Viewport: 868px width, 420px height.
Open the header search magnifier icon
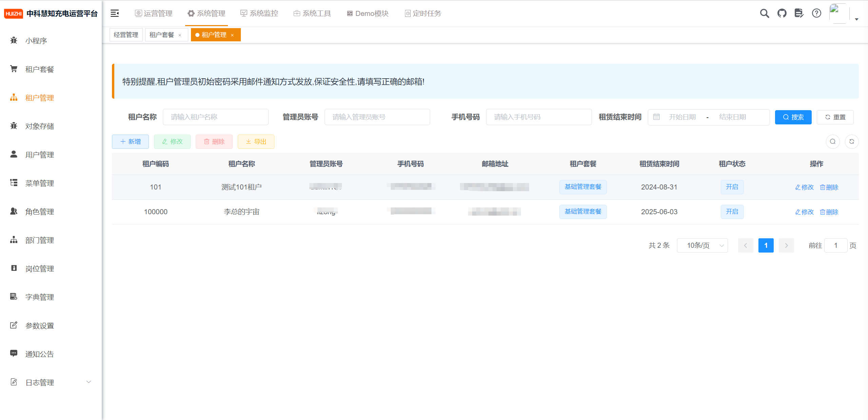pos(764,13)
